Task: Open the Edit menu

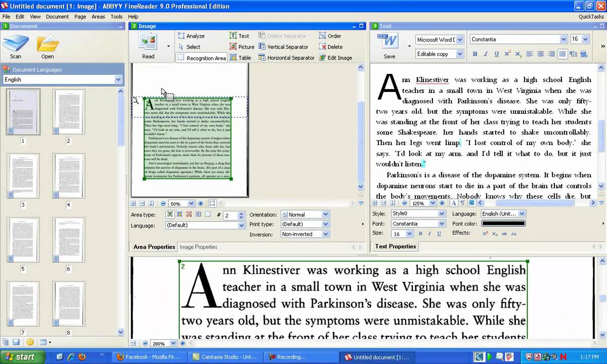Action: coord(20,17)
